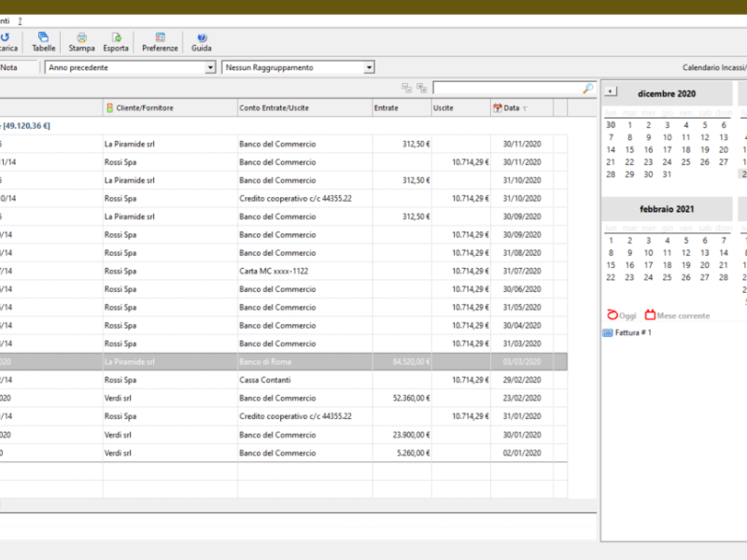Sort by Conto Entrate/Uscite column header
Viewport: 747px width, 560px height.
click(305, 107)
